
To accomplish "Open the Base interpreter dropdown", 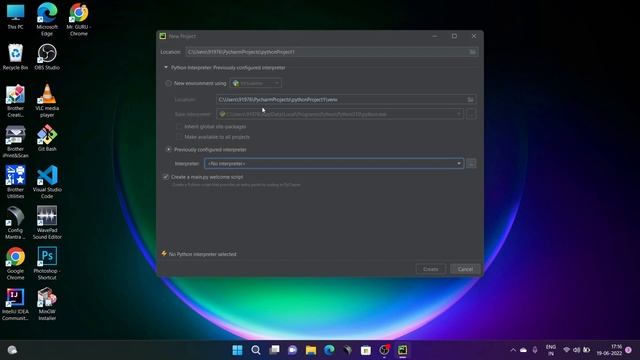I will pyautogui.click(x=340, y=114).
